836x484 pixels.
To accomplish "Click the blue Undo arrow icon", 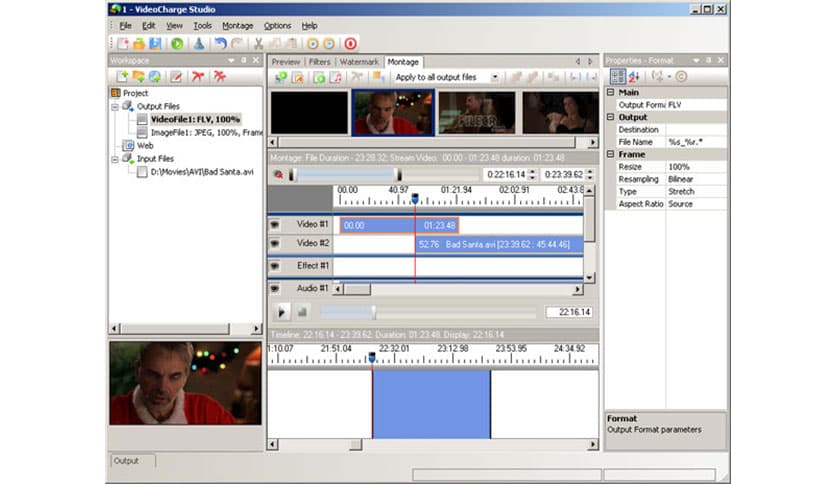I will (x=220, y=44).
